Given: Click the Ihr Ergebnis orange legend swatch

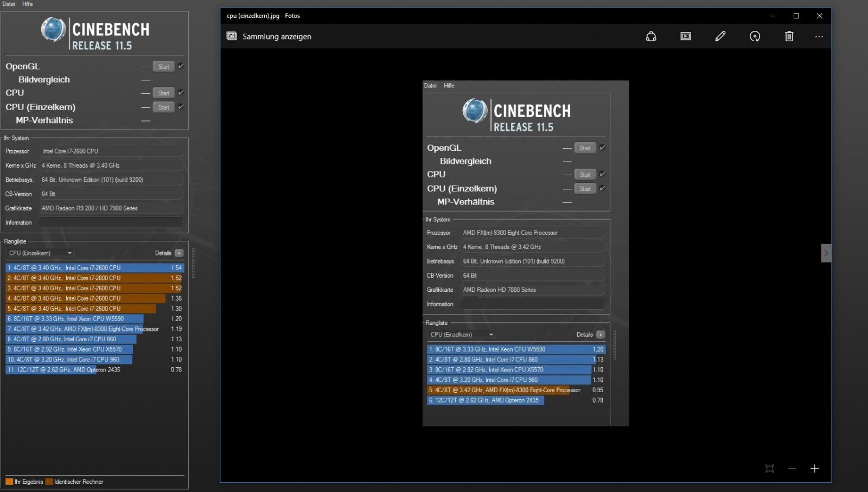Looking at the screenshot, I should (x=9, y=482).
